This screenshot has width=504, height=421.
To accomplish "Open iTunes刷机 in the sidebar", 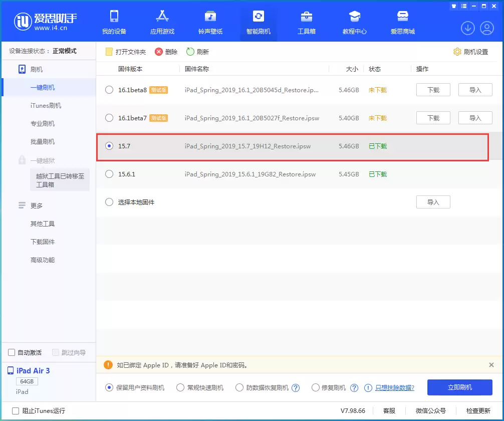I will tap(46, 105).
